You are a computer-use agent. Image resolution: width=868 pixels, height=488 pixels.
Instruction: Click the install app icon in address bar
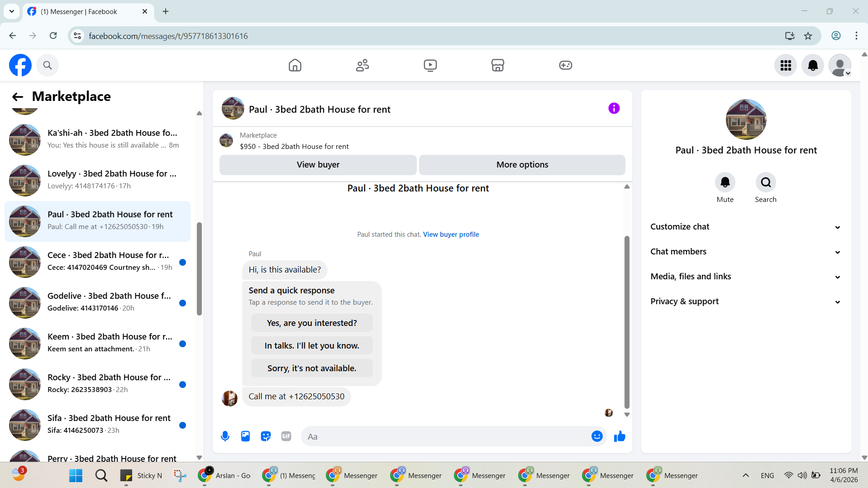pyautogui.click(x=790, y=36)
